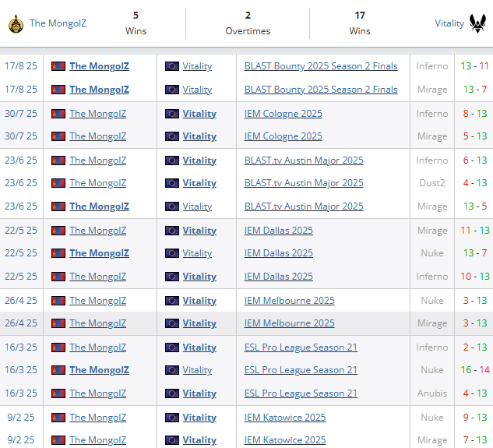Click bold The MongolZ on 23/6 Mirage row
Image resolution: width=493 pixels, height=448 pixels.
pyautogui.click(x=99, y=206)
